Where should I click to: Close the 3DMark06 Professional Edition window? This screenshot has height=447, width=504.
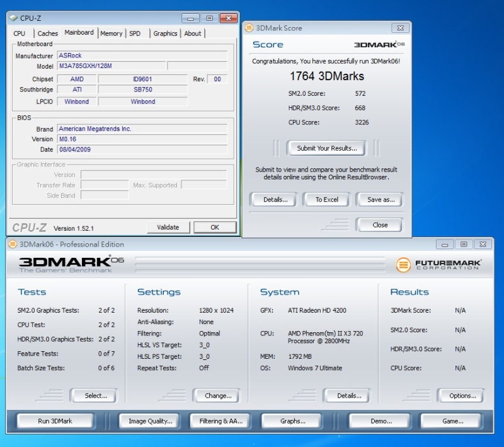483,245
